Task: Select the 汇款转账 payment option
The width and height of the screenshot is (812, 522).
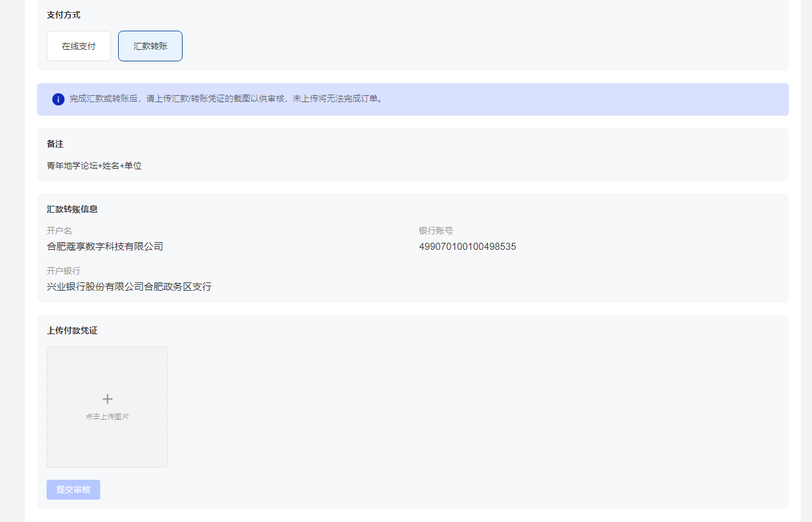Action: click(x=150, y=46)
